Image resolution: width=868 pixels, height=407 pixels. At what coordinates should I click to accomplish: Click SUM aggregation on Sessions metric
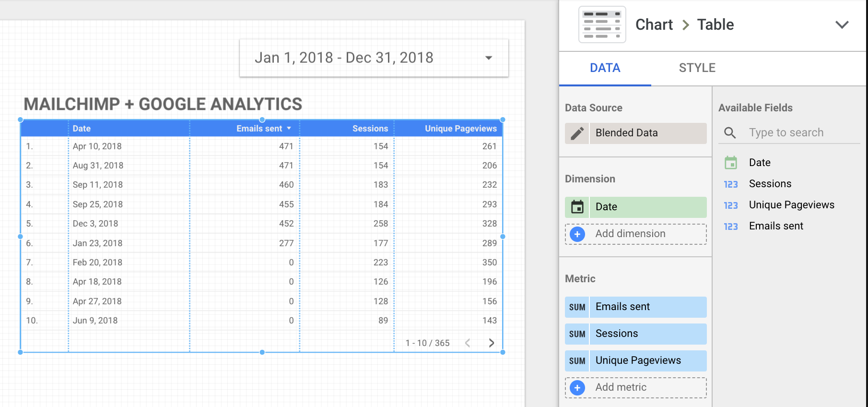pos(577,334)
